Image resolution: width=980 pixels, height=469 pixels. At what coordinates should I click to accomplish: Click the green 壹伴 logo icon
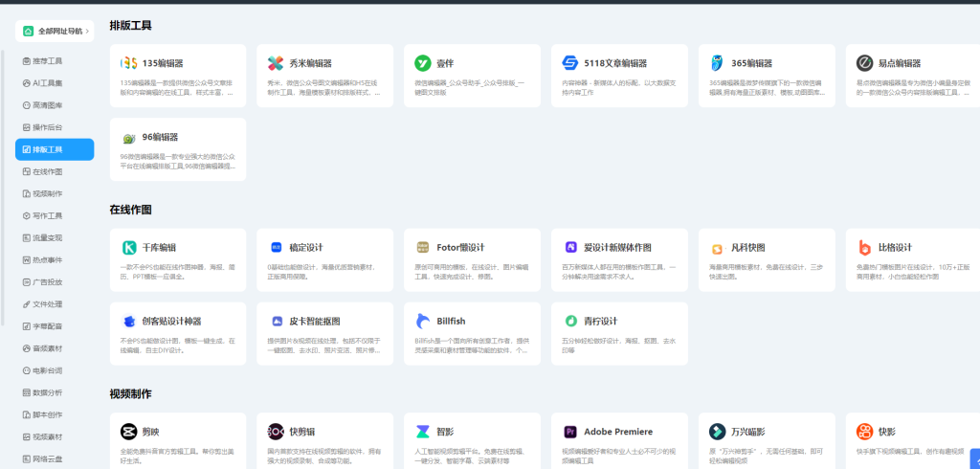click(422, 63)
